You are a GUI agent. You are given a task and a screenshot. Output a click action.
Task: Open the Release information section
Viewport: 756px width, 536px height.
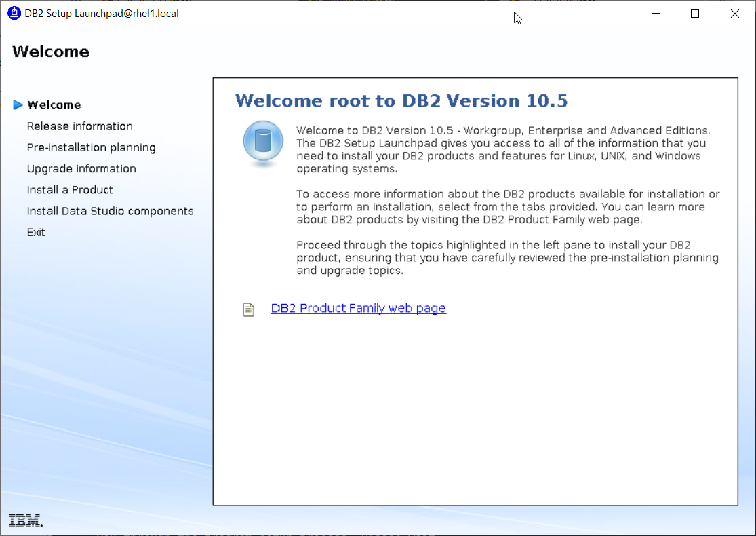[79, 126]
